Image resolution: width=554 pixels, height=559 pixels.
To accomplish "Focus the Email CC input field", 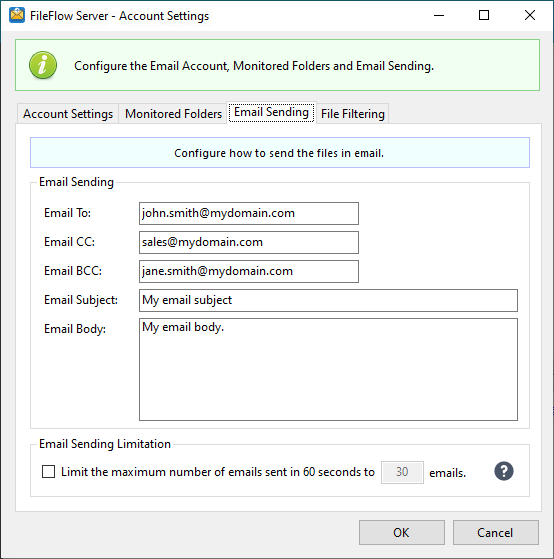I will point(249,242).
